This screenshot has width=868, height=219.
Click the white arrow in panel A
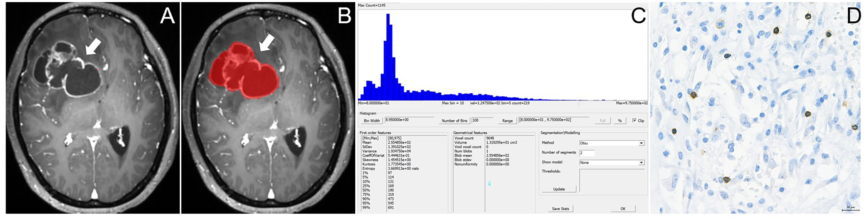(93, 46)
